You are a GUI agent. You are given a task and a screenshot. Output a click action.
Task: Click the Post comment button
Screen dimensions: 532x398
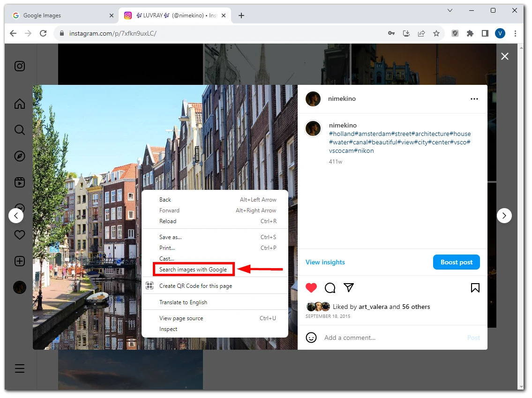click(473, 338)
